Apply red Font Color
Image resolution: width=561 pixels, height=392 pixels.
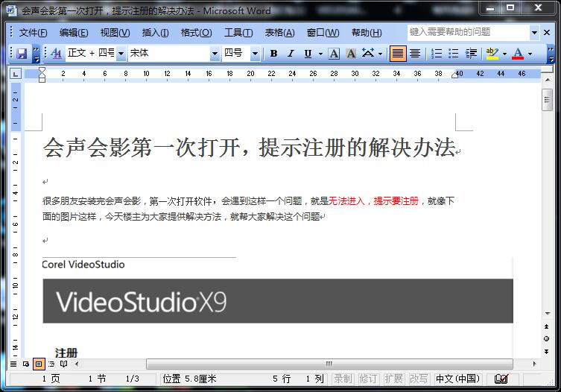[x=518, y=54]
